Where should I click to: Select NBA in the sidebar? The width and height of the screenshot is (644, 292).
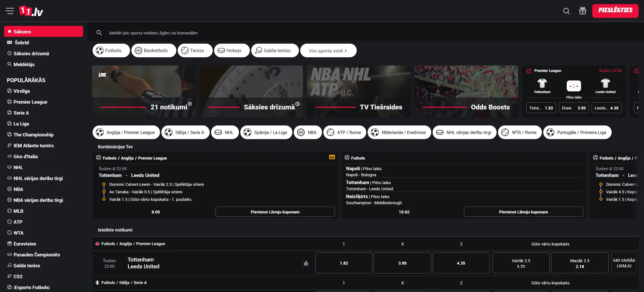[x=44, y=189]
